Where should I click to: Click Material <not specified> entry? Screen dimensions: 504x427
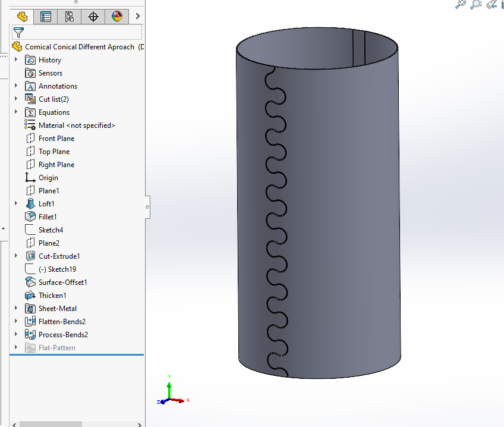tap(76, 125)
